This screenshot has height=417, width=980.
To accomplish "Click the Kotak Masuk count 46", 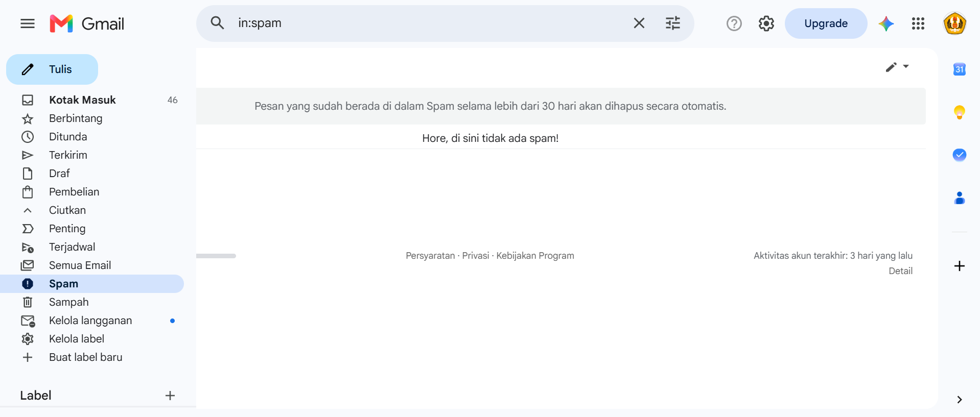I will coord(172,100).
